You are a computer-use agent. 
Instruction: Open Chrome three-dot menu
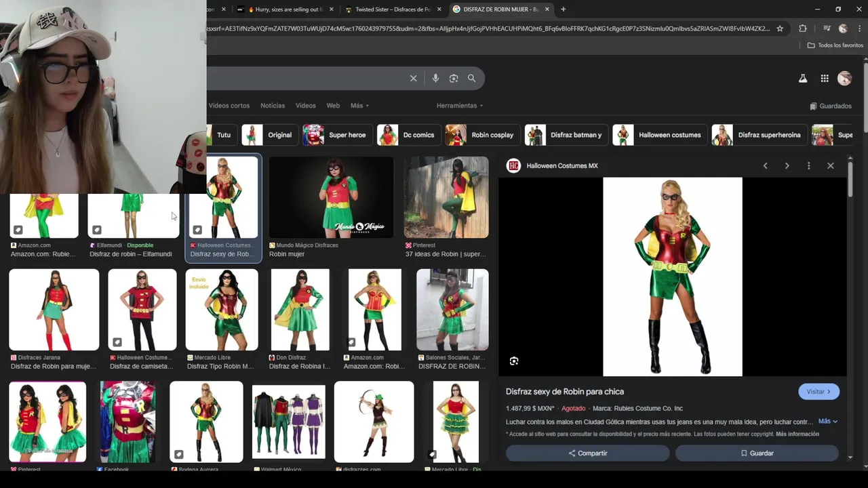tap(859, 28)
